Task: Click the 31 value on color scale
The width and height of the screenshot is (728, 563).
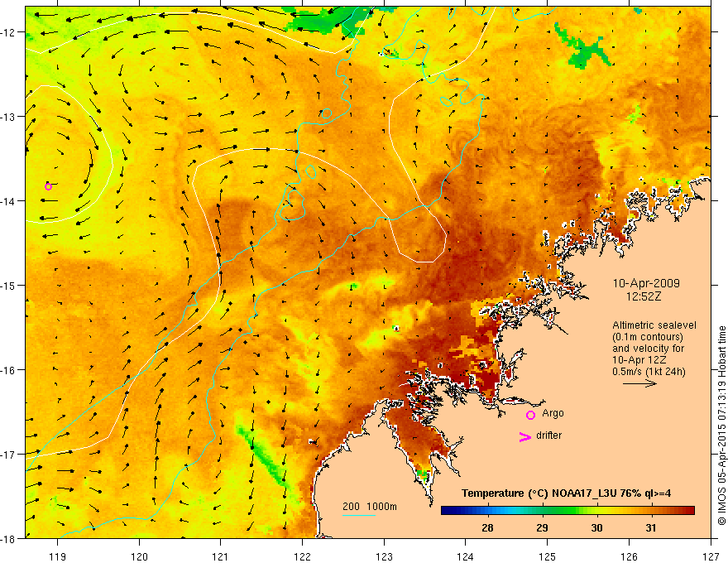Action: pyautogui.click(x=651, y=527)
